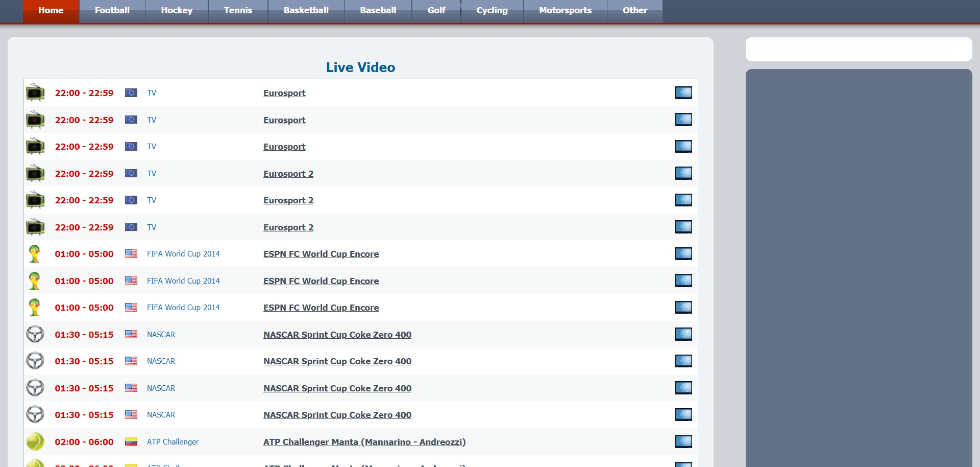Click the ATP Challenger category link beside the Colombian flag
This screenshot has height=467, width=980.
pyautogui.click(x=173, y=442)
